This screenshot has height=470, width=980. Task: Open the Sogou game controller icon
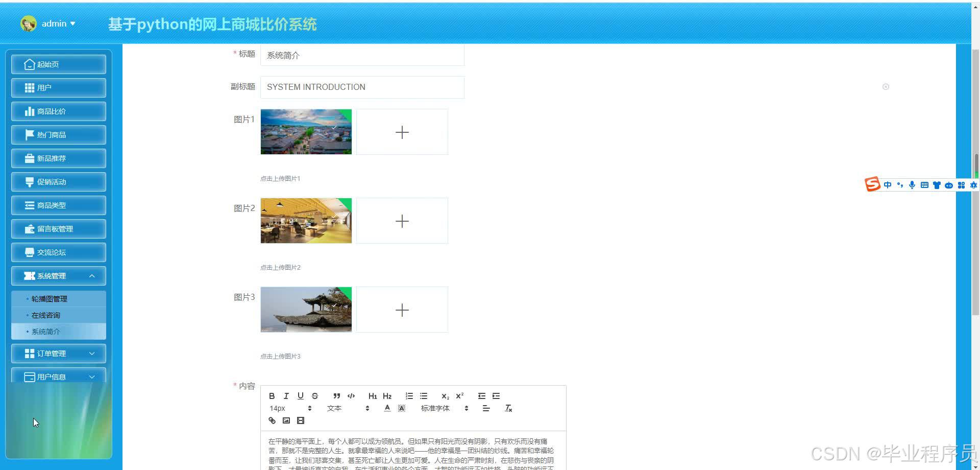click(949, 185)
